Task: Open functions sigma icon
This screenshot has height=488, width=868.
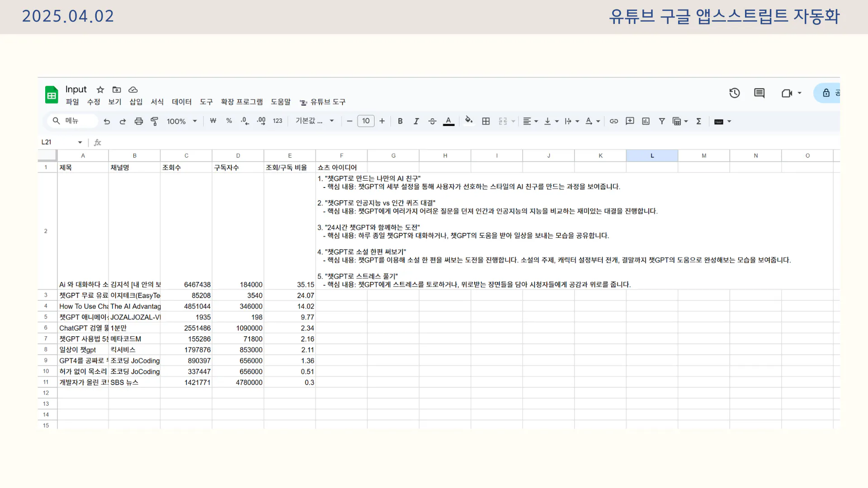Action: 698,121
